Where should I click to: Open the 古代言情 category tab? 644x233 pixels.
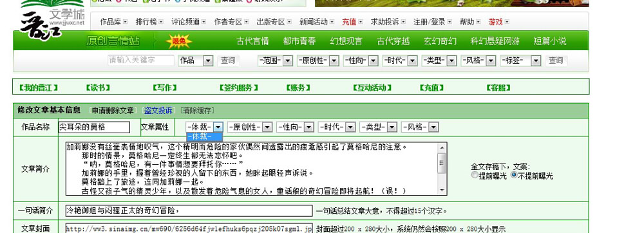252,41
